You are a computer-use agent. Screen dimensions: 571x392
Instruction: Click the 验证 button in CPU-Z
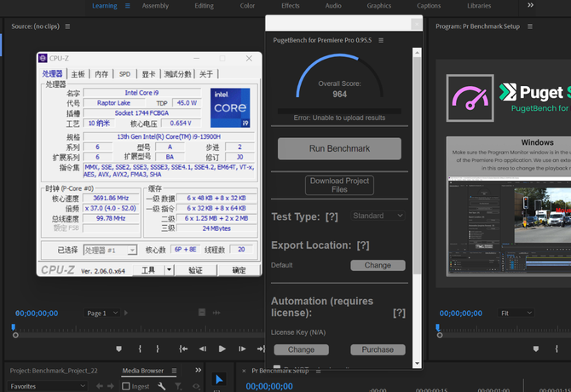tap(195, 270)
